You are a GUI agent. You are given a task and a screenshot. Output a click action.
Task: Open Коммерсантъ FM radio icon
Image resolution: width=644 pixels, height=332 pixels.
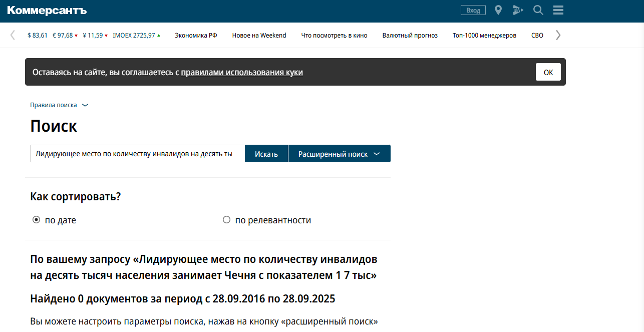[518, 10]
